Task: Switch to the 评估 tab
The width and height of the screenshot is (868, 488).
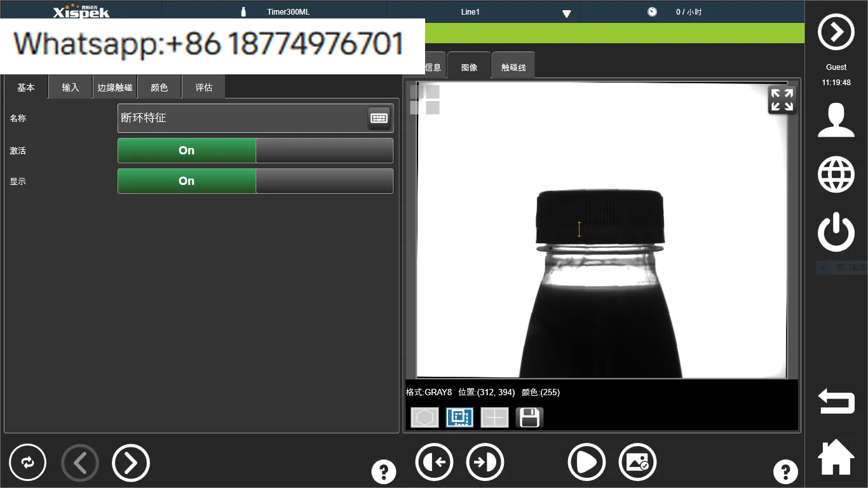Action: (203, 86)
